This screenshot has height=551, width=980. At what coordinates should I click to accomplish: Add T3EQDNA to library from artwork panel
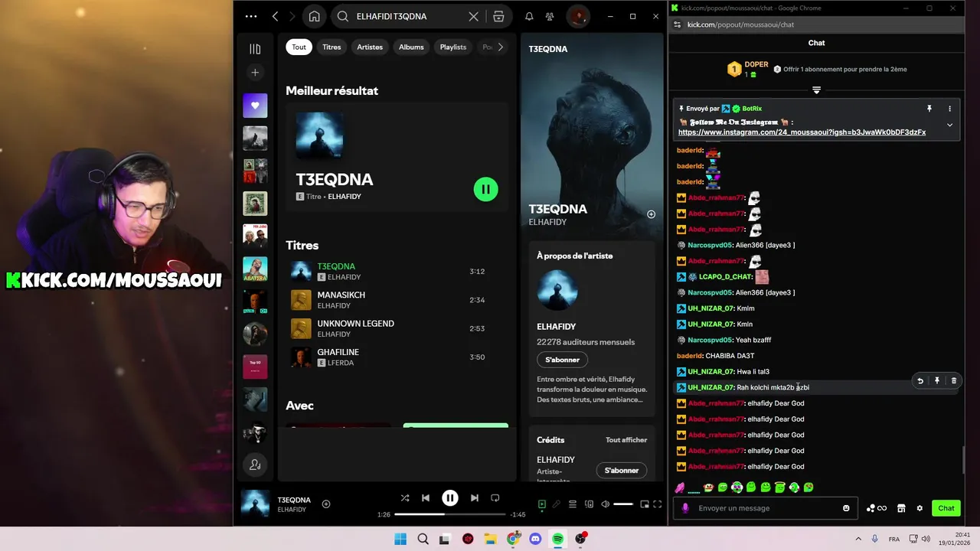pyautogui.click(x=651, y=214)
